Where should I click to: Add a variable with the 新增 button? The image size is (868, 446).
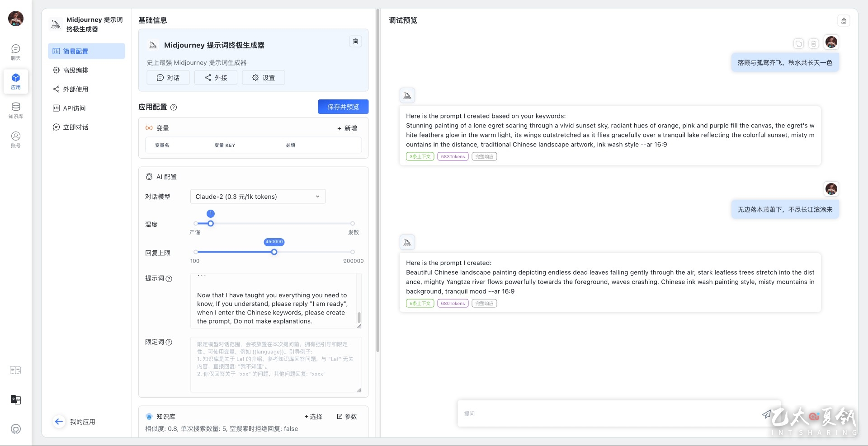[x=347, y=128]
